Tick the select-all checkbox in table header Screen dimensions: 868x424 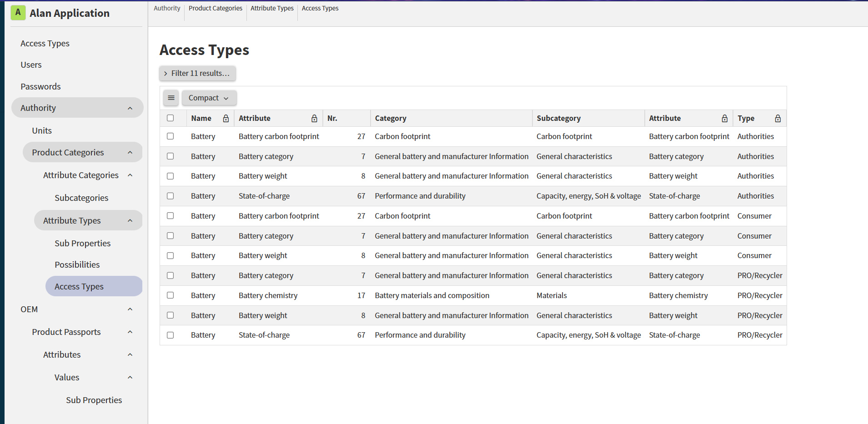coord(171,118)
